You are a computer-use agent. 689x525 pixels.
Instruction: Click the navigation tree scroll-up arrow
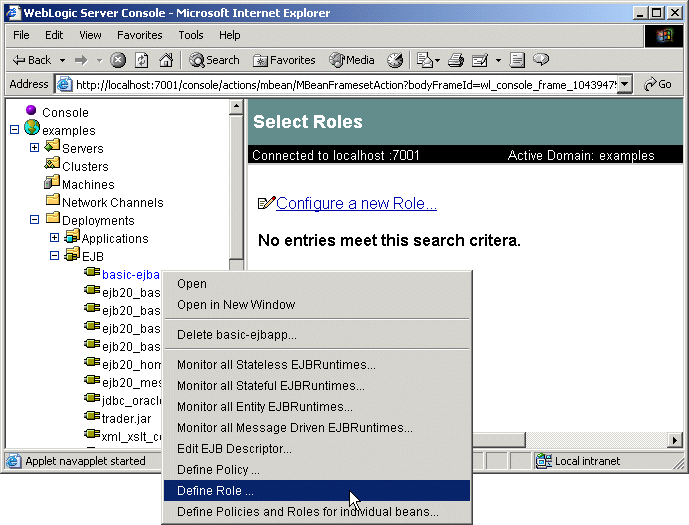click(x=236, y=107)
